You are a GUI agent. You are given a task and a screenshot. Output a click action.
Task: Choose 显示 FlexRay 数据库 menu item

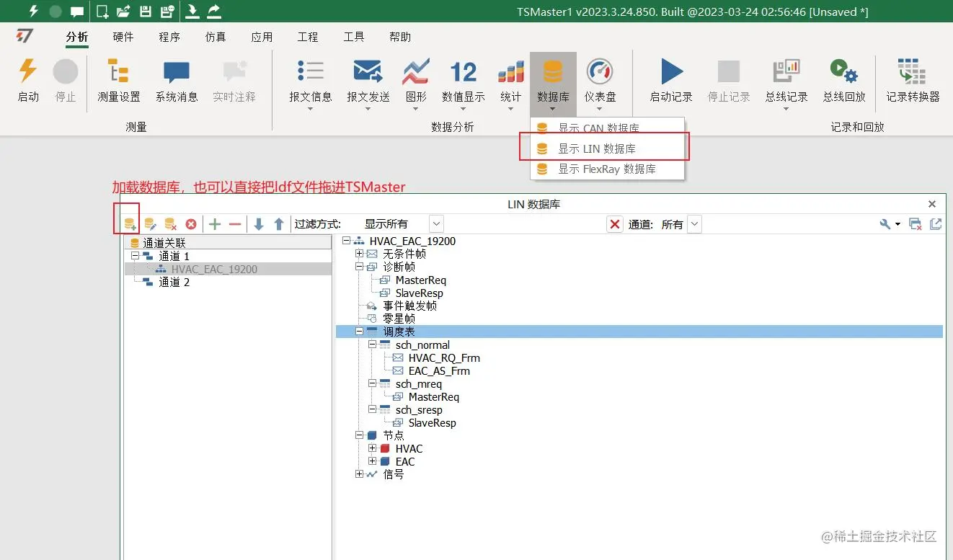coord(608,169)
